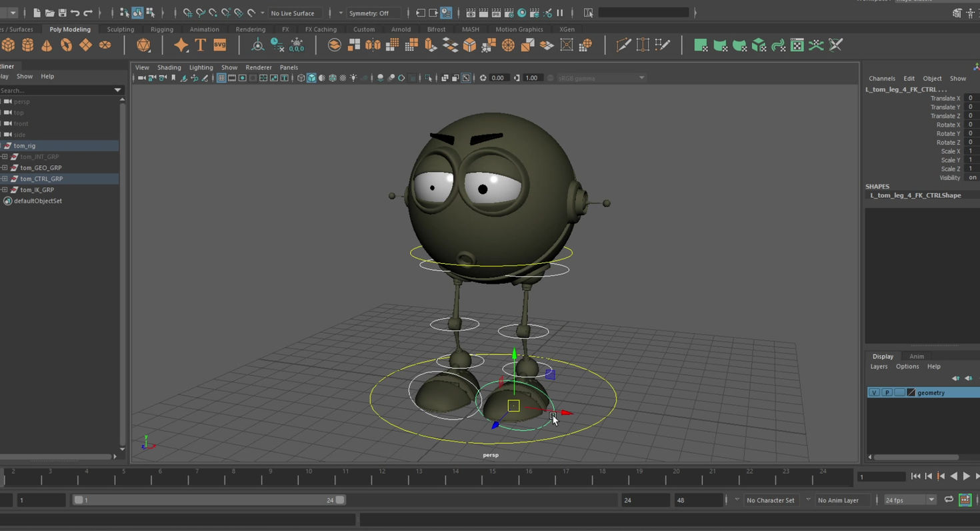Turn off Visibility in the Channel Box
This screenshot has height=531, width=980.
[971, 178]
